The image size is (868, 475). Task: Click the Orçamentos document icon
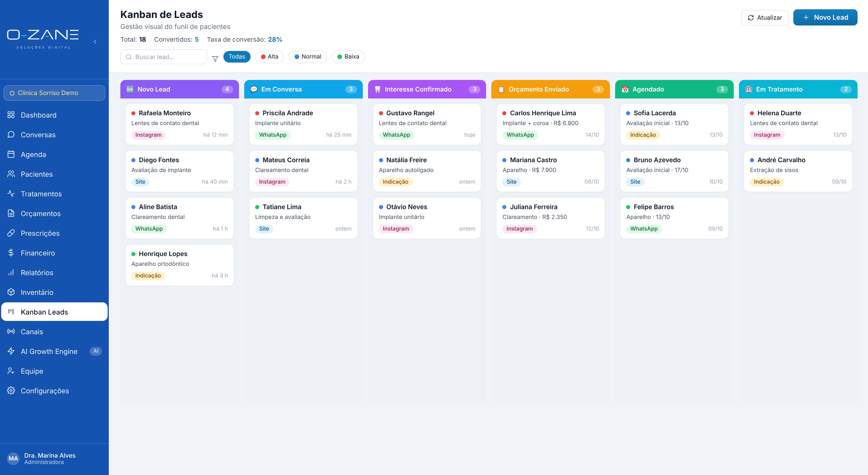11,213
